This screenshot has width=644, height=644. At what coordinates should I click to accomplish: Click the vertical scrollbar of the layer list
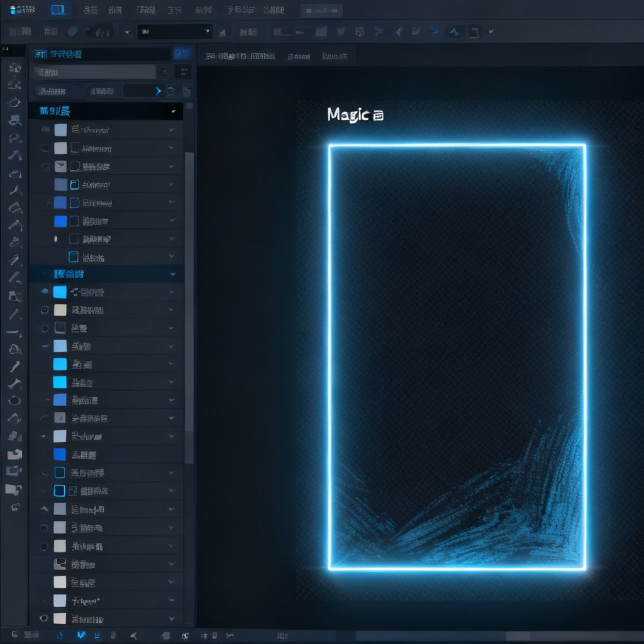click(x=189, y=308)
